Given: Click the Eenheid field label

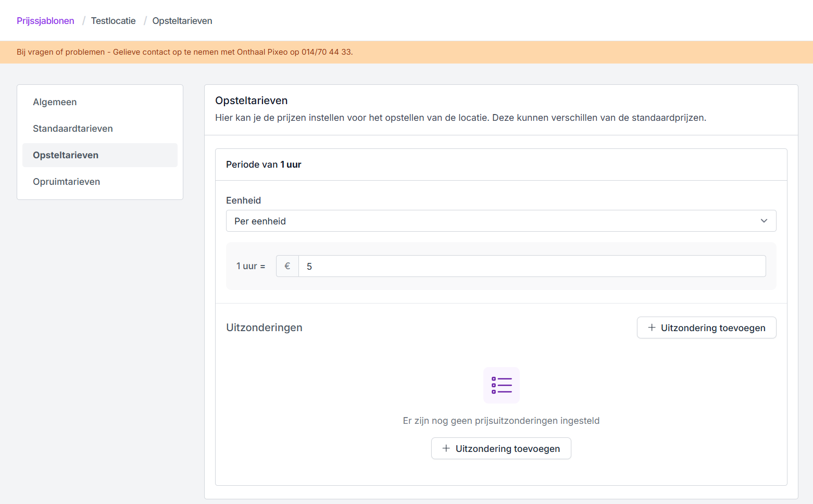Looking at the screenshot, I should 243,200.
